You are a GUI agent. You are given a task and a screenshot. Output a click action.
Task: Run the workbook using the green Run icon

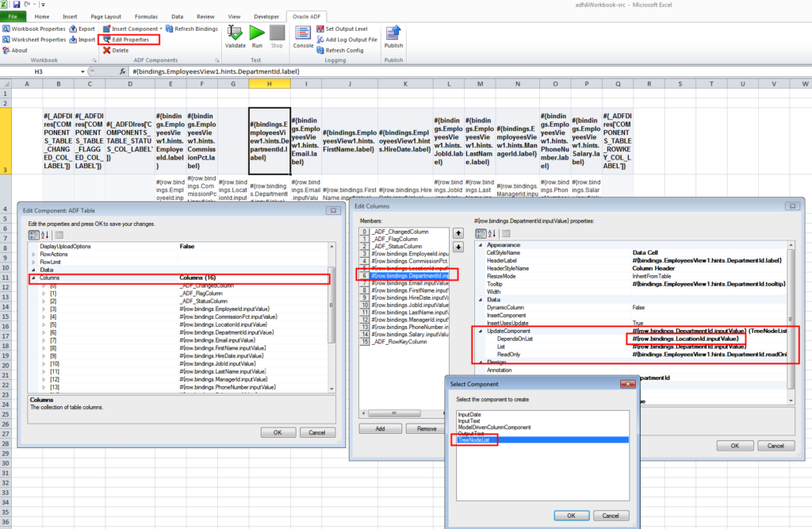pos(256,33)
